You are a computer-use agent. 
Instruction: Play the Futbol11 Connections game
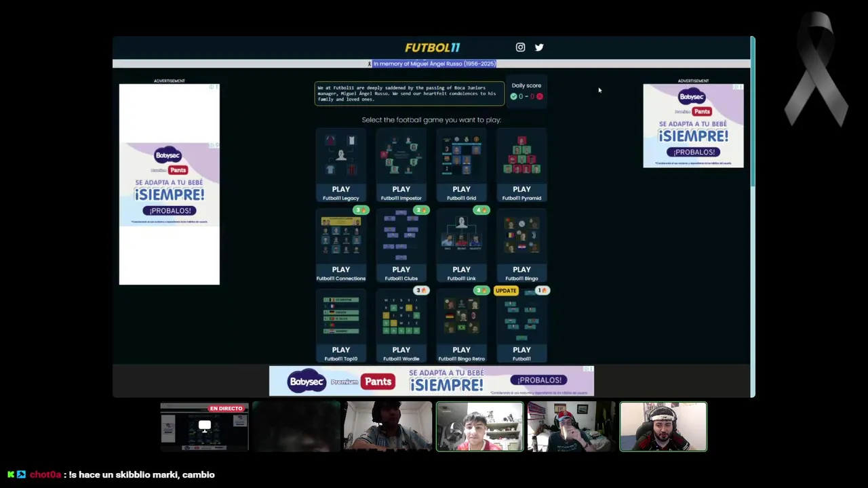(341, 246)
